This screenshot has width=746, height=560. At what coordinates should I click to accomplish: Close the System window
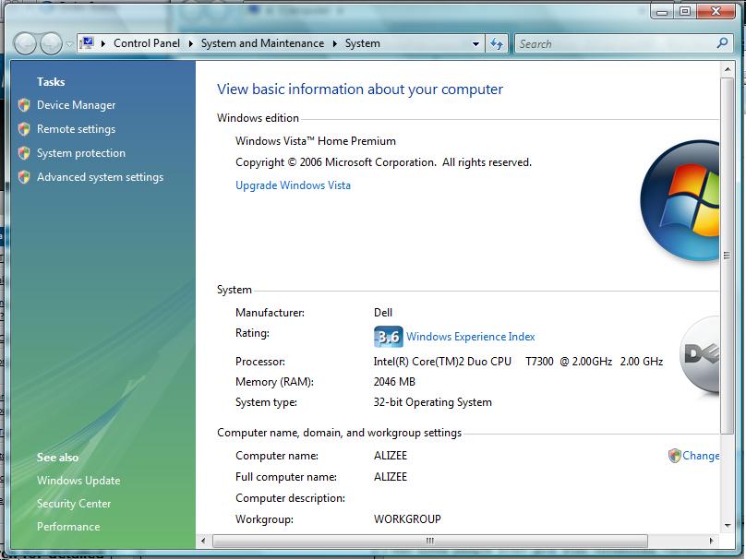(716, 11)
